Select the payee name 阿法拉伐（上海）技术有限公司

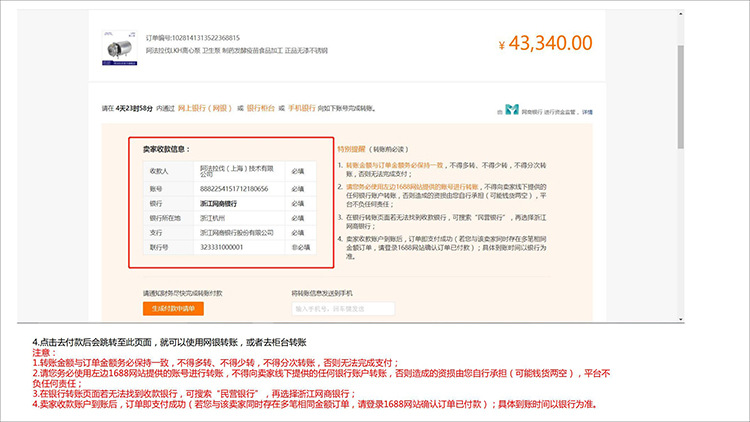[x=237, y=171]
